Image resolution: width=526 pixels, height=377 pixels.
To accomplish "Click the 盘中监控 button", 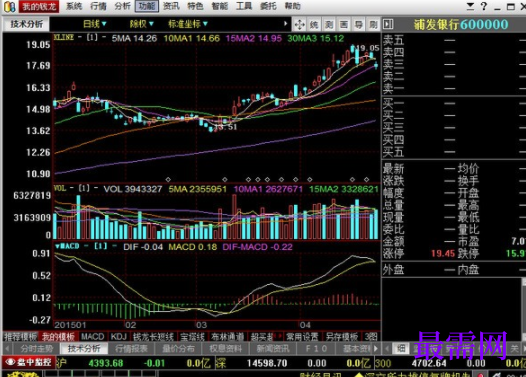I will pyautogui.click(x=28, y=362).
